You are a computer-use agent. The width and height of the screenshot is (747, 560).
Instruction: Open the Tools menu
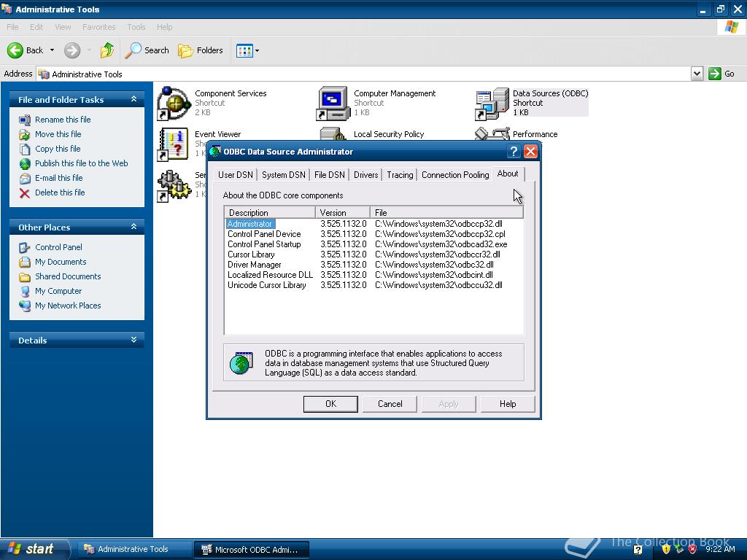coord(136,27)
